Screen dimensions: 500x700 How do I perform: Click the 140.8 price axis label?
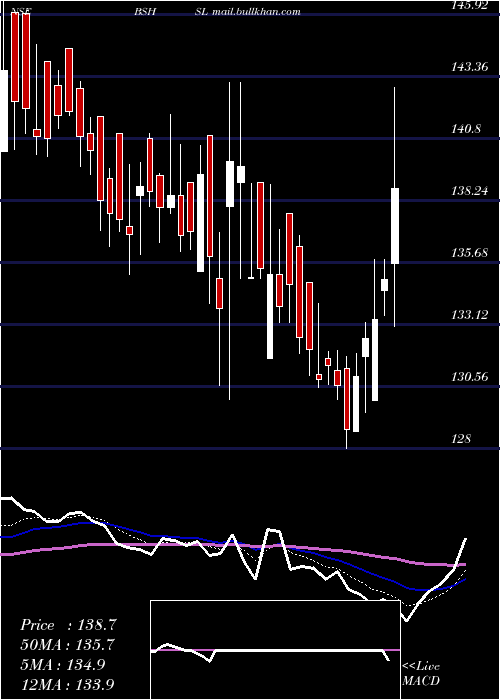click(466, 129)
